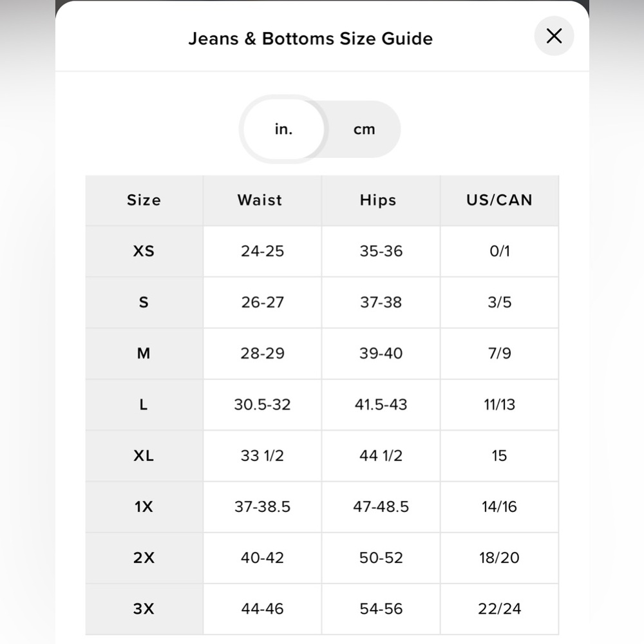The height and width of the screenshot is (644, 644).
Task: Click the 24-25 waist measurement
Action: (262, 251)
